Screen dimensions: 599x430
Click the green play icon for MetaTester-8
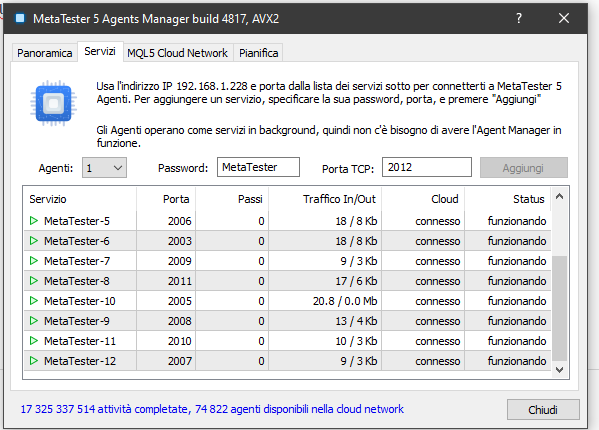point(34,281)
